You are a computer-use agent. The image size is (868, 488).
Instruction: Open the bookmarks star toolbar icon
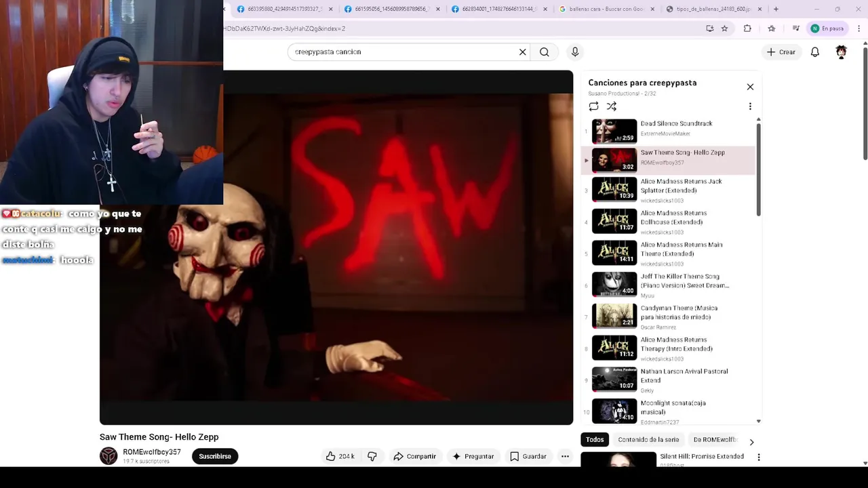[772, 28]
